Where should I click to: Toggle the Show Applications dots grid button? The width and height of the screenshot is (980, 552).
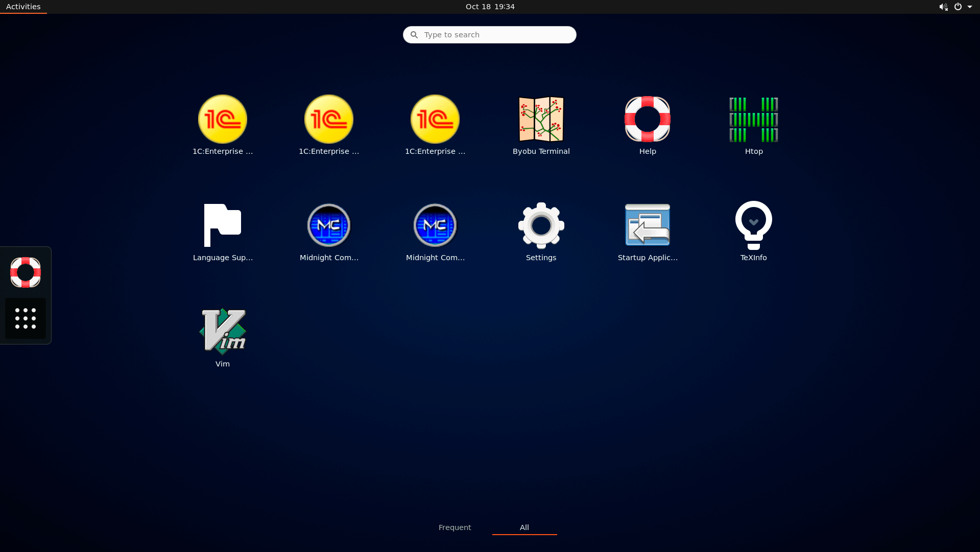tap(26, 318)
